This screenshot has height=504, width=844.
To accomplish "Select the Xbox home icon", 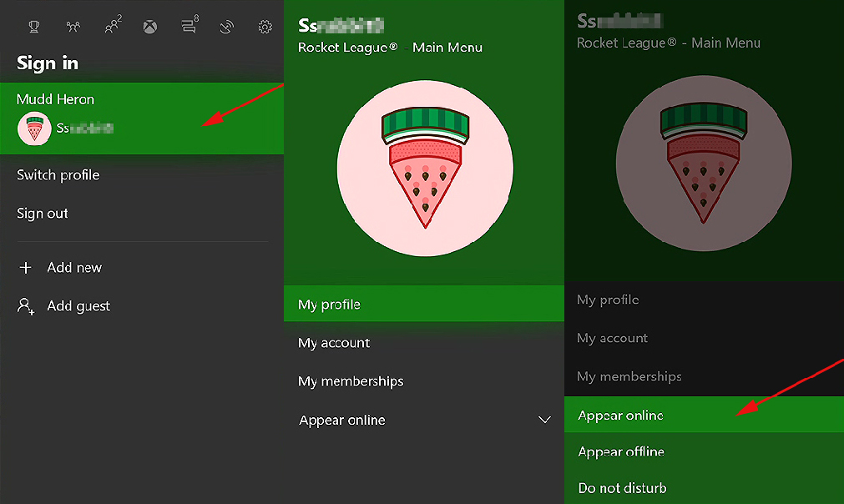I will coord(150,27).
